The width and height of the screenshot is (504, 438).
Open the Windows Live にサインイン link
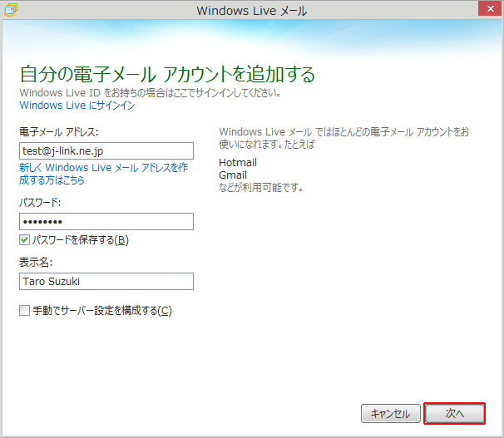[x=77, y=106]
